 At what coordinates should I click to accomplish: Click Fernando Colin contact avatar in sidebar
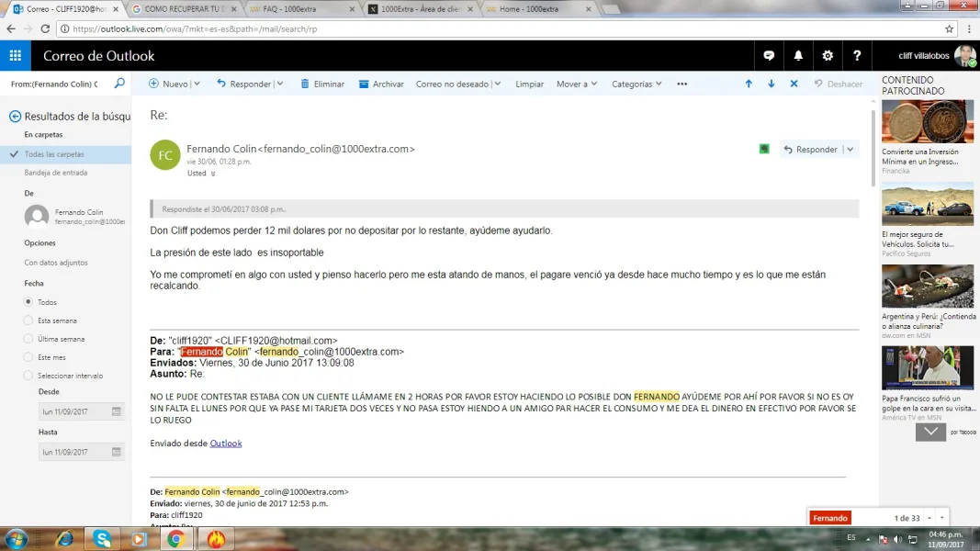[x=36, y=216]
